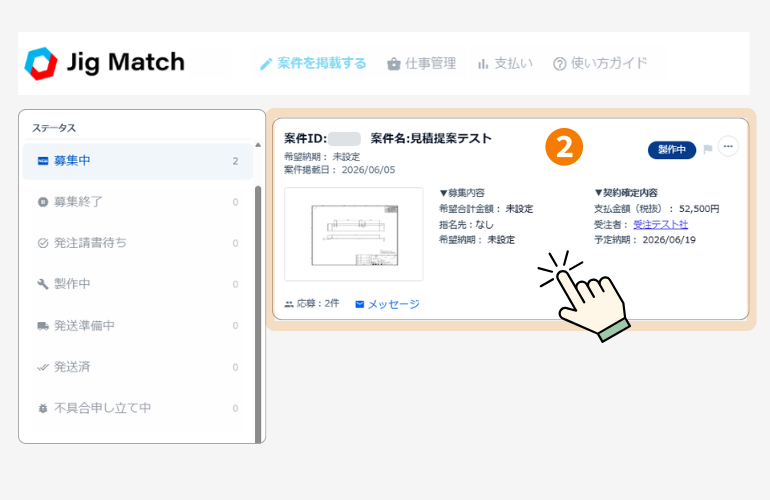Click 案件掲載日 2026/06/05 text
This screenshot has width=770, height=500.
(x=339, y=170)
